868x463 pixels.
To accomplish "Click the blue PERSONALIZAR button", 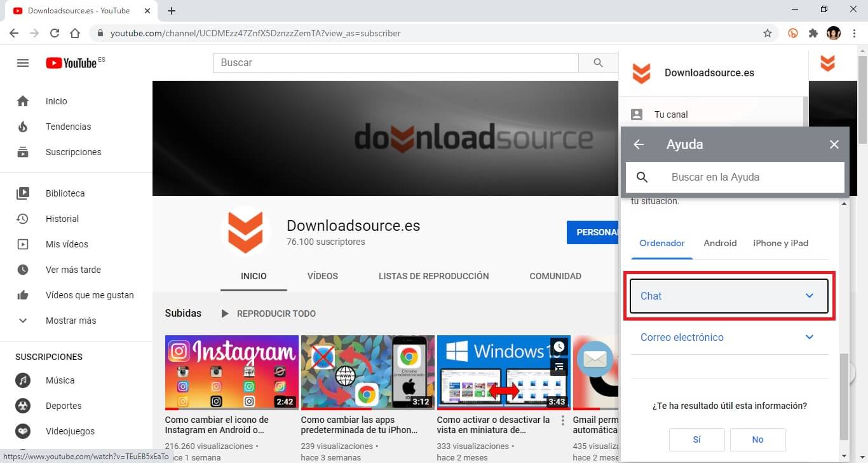I will [593, 233].
